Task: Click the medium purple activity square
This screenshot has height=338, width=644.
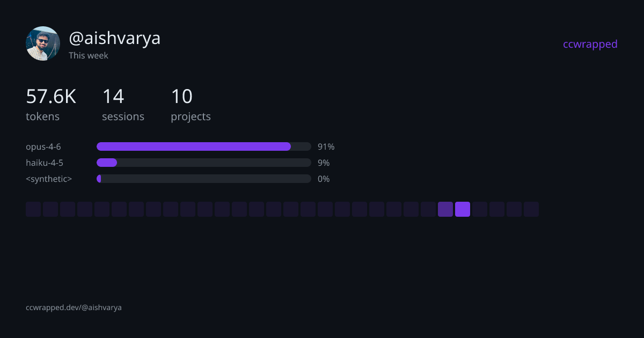Action: 445,209
